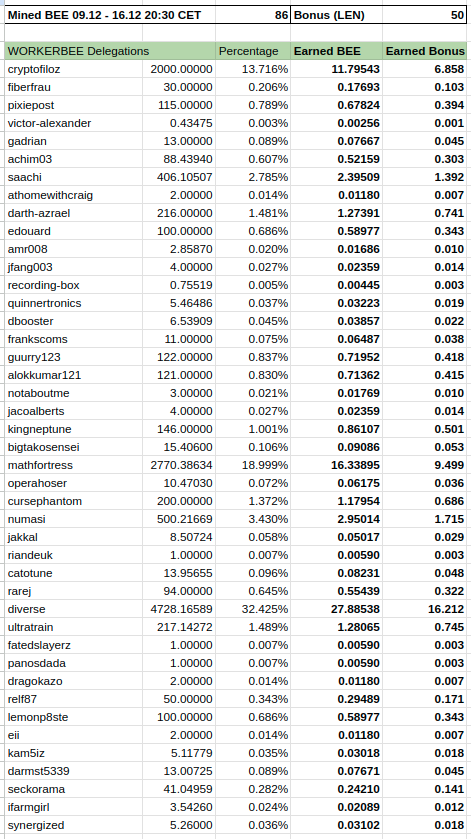Select the bonus total cell showing 50
The image size is (471, 839).
pyautogui.click(x=425, y=15)
